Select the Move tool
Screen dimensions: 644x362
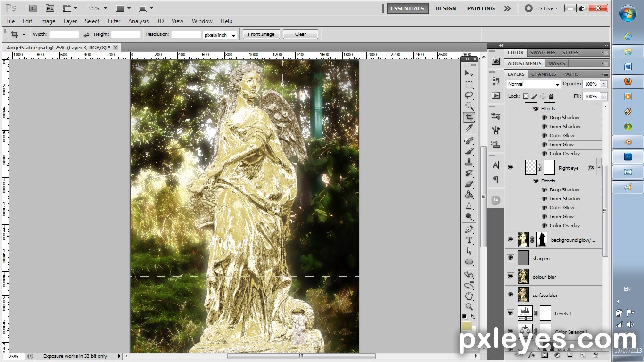tap(469, 73)
